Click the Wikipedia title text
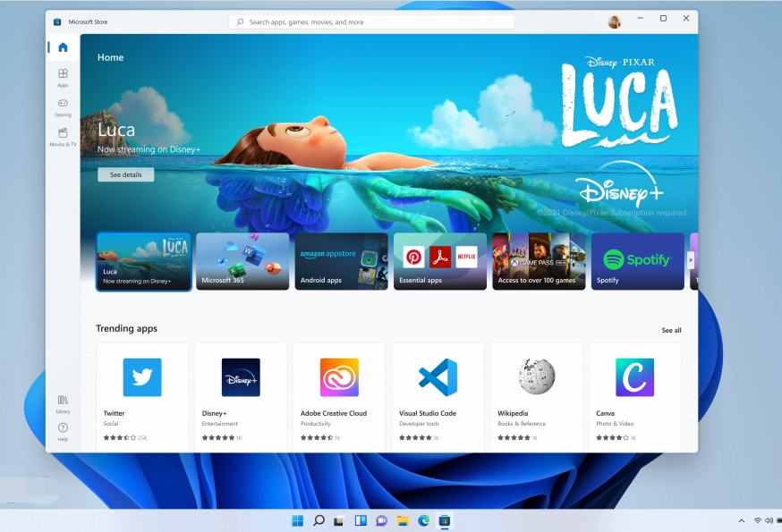 513,413
